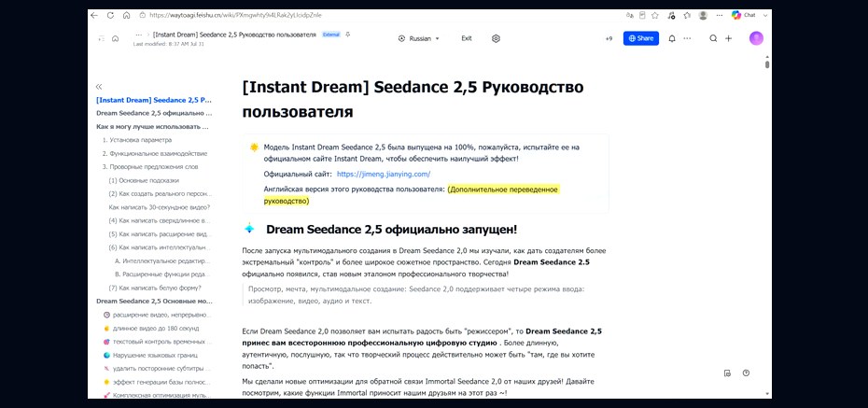
Task: Exit translation mode with the Exit button
Action: (467, 39)
